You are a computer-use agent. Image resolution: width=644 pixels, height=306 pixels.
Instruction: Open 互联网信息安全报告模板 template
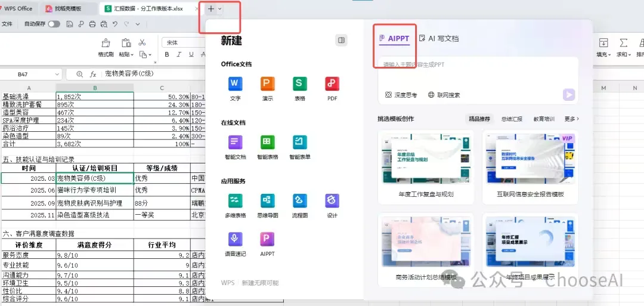point(530,167)
